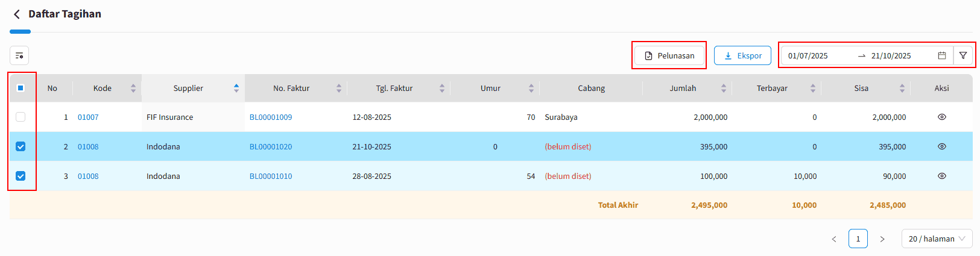The width and height of the screenshot is (980, 256).
Task: Click the funnel filter icon
Action: (x=963, y=55)
